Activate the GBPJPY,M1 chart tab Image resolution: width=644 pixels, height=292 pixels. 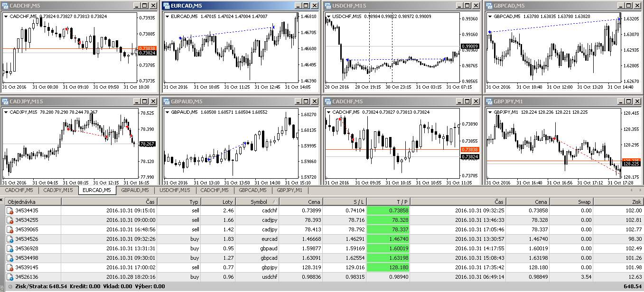coord(289,190)
